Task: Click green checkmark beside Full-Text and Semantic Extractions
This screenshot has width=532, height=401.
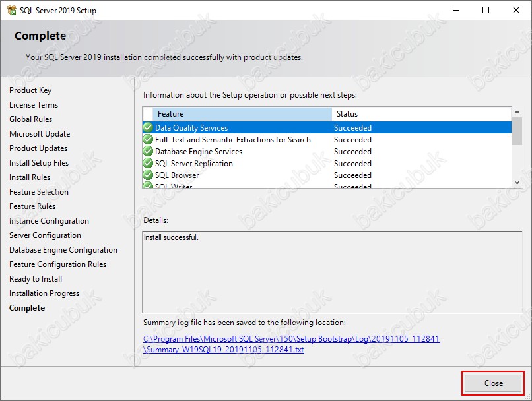Action: point(148,139)
